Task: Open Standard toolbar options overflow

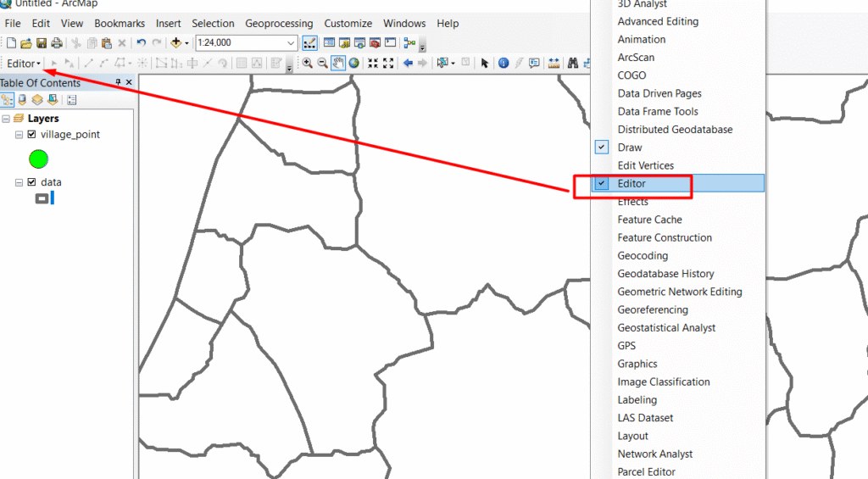Action: (x=422, y=46)
